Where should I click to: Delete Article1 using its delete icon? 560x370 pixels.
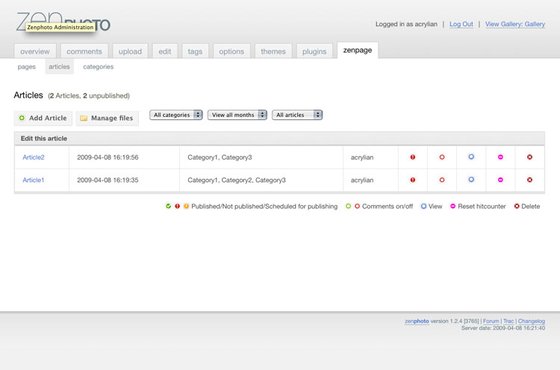coord(530,180)
